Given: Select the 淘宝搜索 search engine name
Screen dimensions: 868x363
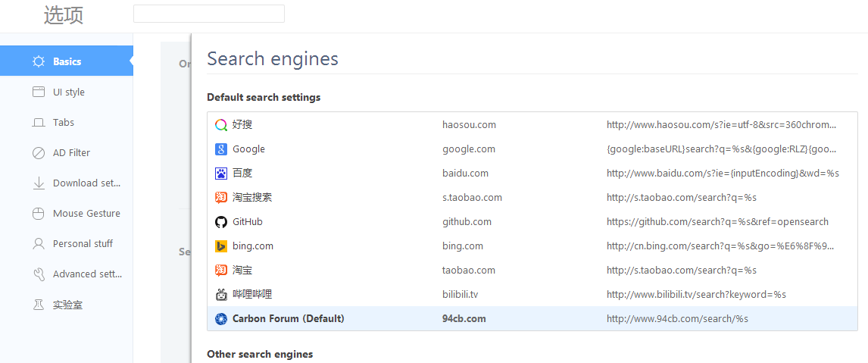Looking at the screenshot, I should point(252,197).
